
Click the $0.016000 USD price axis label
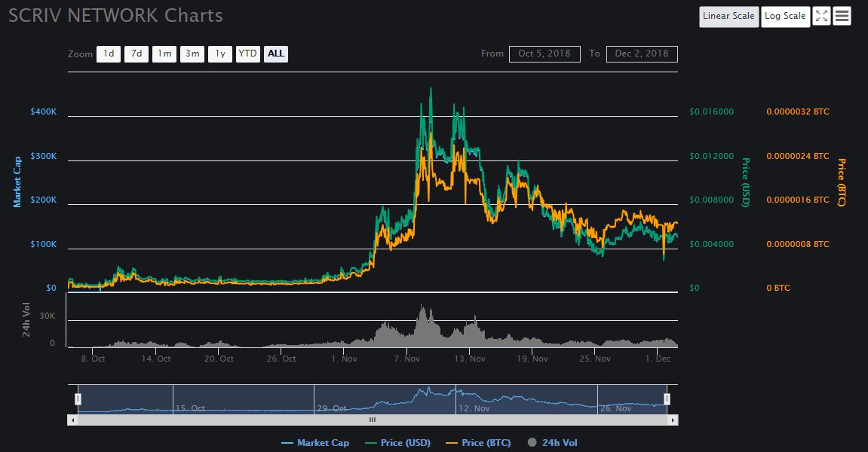click(x=711, y=111)
